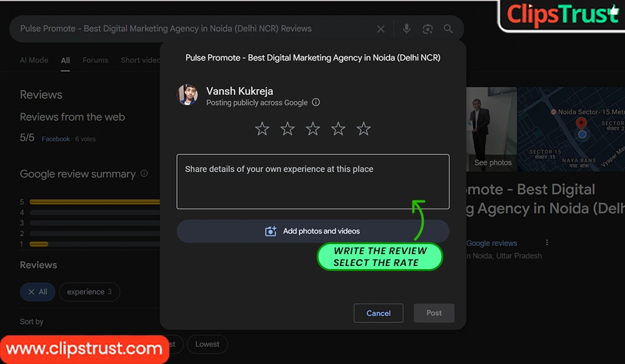The image size is (625, 364).
Task: Choose the Lowest sort option
Action: pos(207,344)
